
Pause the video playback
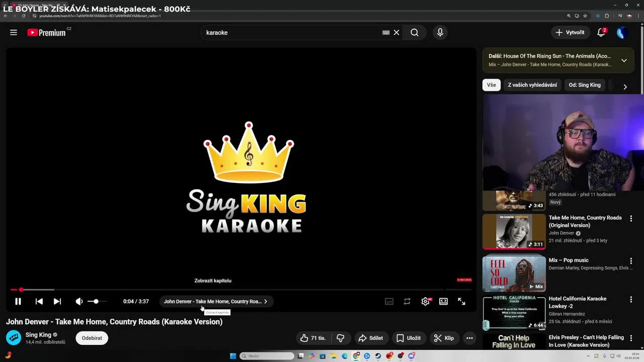[x=18, y=302]
